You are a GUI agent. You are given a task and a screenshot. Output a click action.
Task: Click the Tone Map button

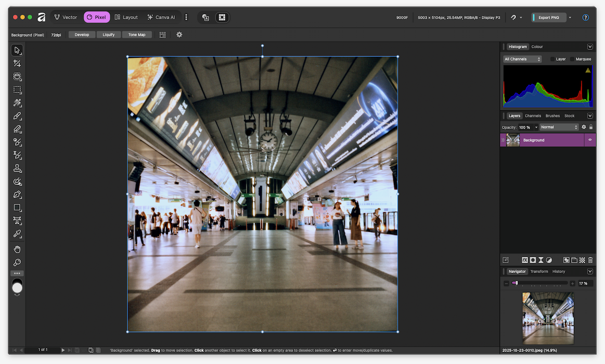137,35
